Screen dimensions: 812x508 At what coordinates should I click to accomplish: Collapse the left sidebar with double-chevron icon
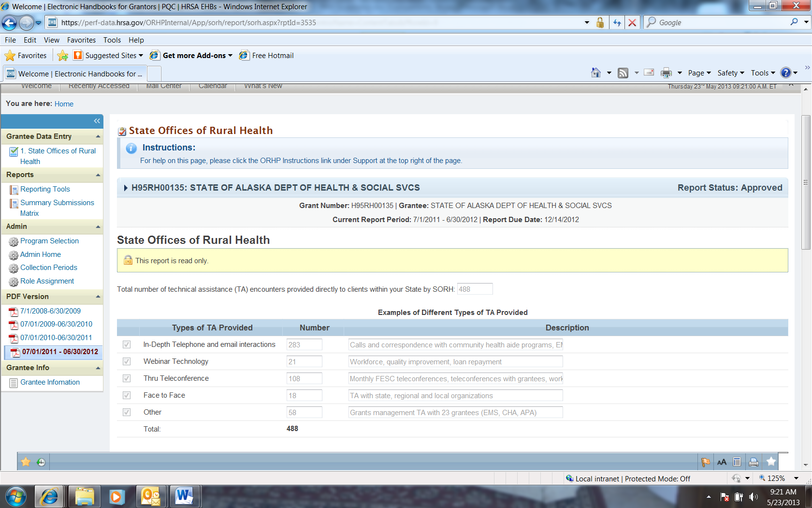tap(97, 121)
